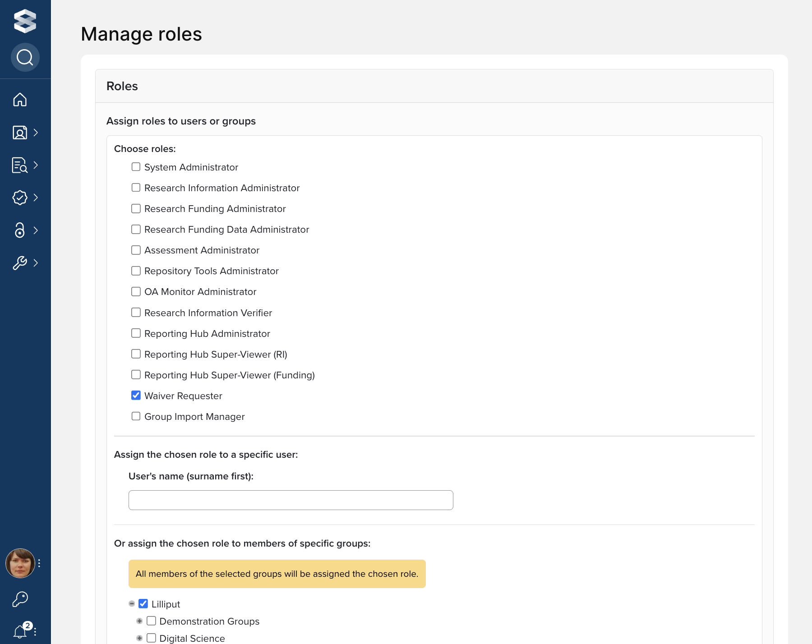Viewport: 812px width, 644px height.
Task: Expand the wrench tools menu chevron
Action: [36, 263]
